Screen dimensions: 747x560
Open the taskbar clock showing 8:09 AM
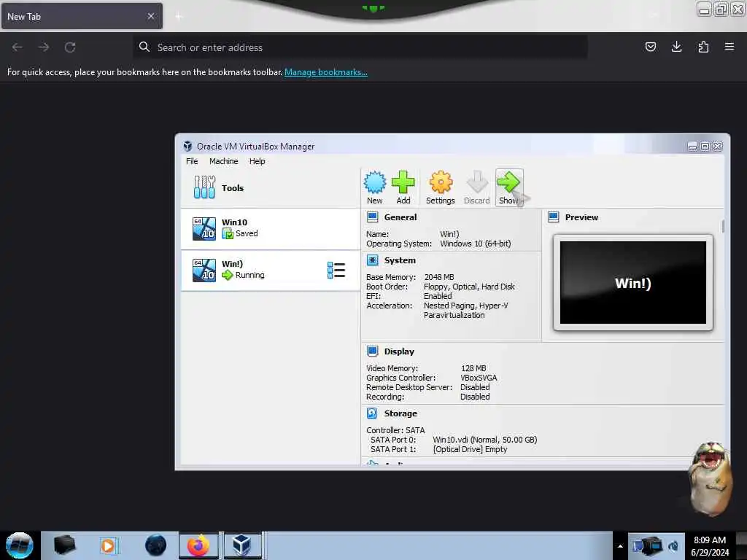point(709,545)
